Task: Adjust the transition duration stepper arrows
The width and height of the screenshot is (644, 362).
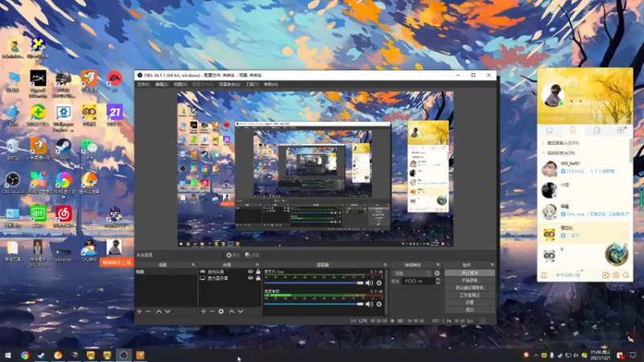Action: pyautogui.click(x=437, y=281)
